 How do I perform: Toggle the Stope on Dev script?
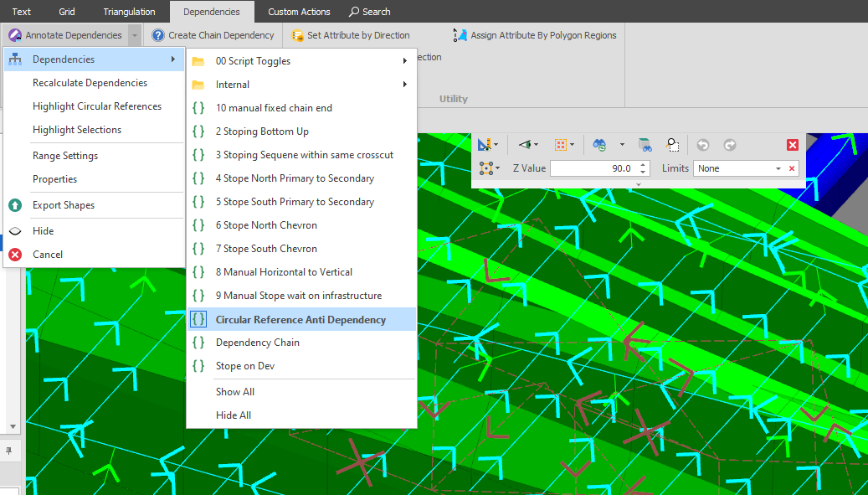pos(244,366)
